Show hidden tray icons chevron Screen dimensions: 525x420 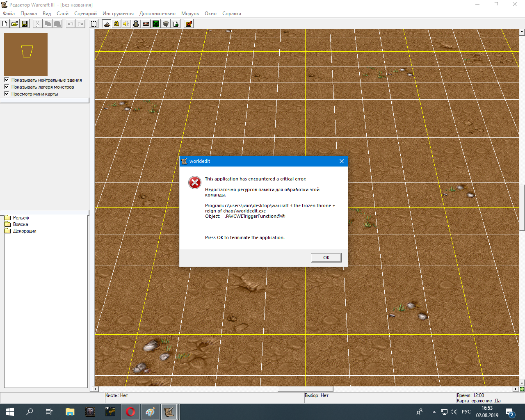pyautogui.click(x=434, y=412)
